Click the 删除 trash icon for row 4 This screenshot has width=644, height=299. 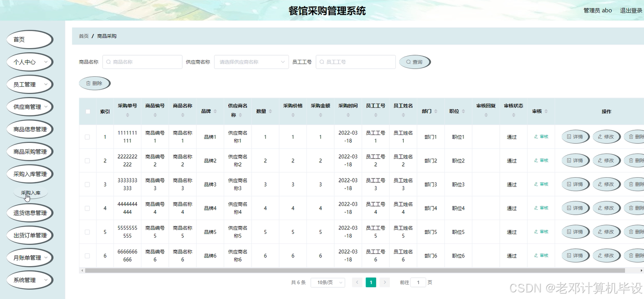point(631,208)
